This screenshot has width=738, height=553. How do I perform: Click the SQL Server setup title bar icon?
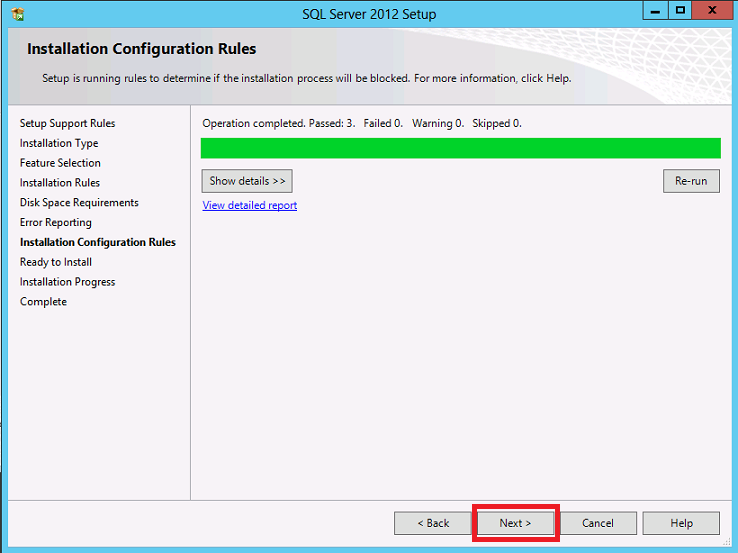pyautogui.click(x=18, y=14)
